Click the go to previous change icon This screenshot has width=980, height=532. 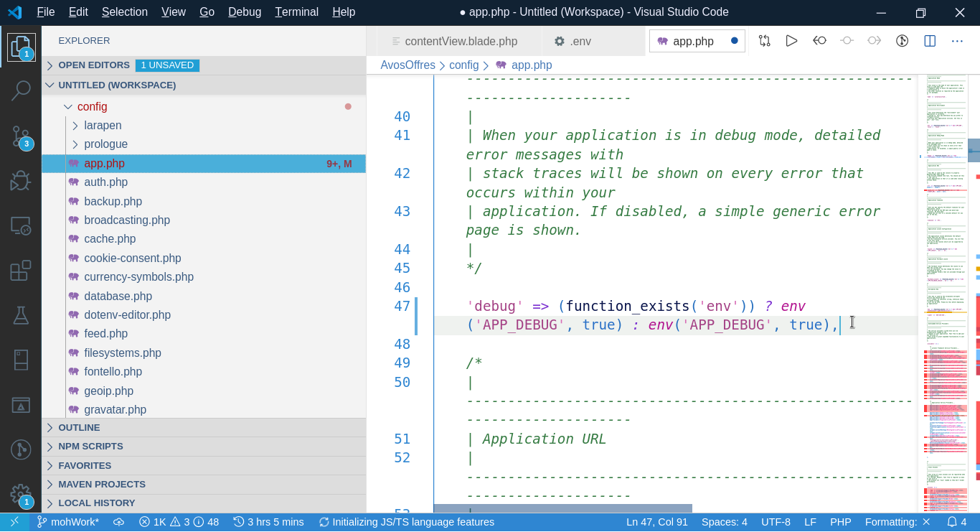pyautogui.click(x=819, y=41)
